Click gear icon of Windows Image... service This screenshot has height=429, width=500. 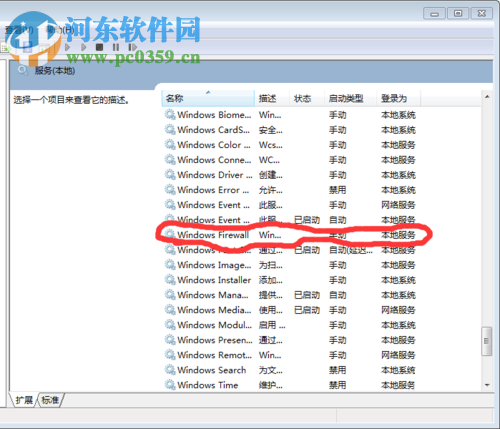point(170,265)
